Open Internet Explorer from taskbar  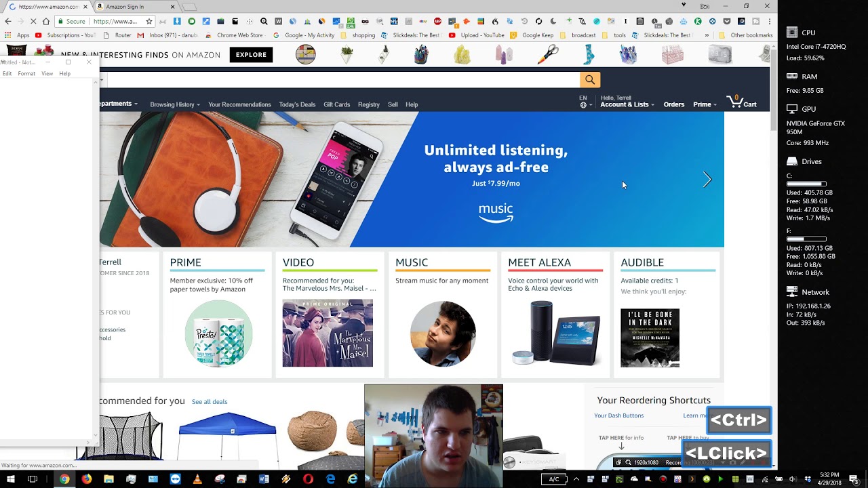coord(353,479)
